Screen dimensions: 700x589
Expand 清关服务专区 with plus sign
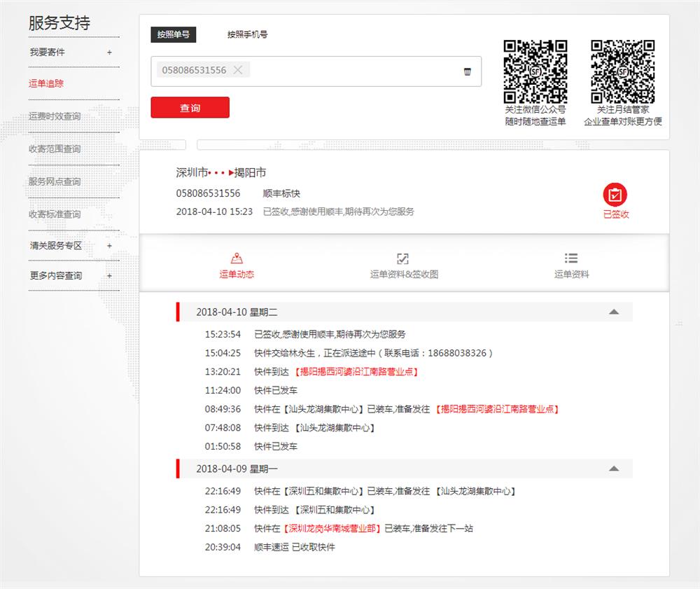[x=109, y=246]
